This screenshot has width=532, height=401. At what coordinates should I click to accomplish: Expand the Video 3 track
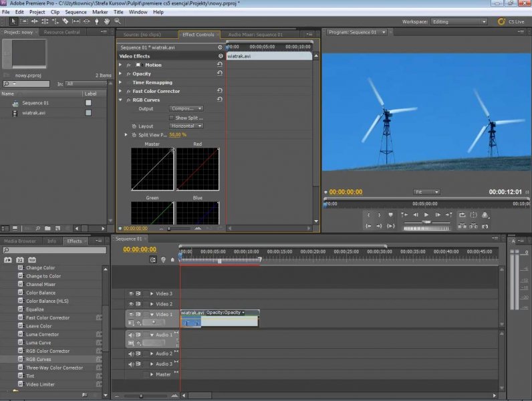tap(152, 293)
